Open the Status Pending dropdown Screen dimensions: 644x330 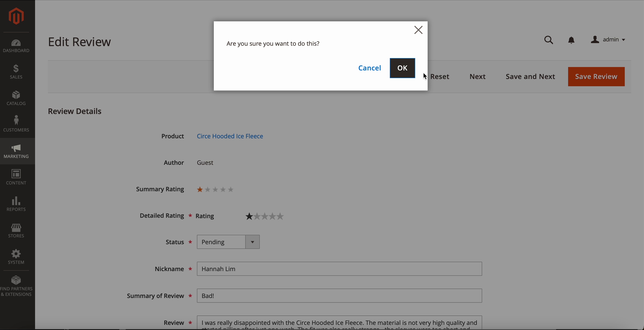(x=228, y=242)
